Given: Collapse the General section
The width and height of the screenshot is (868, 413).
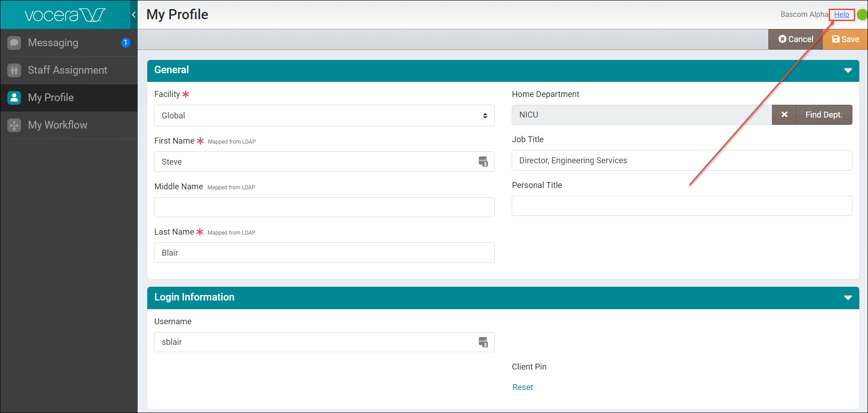Looking at the screenshot, I should [x=847, y=70].
